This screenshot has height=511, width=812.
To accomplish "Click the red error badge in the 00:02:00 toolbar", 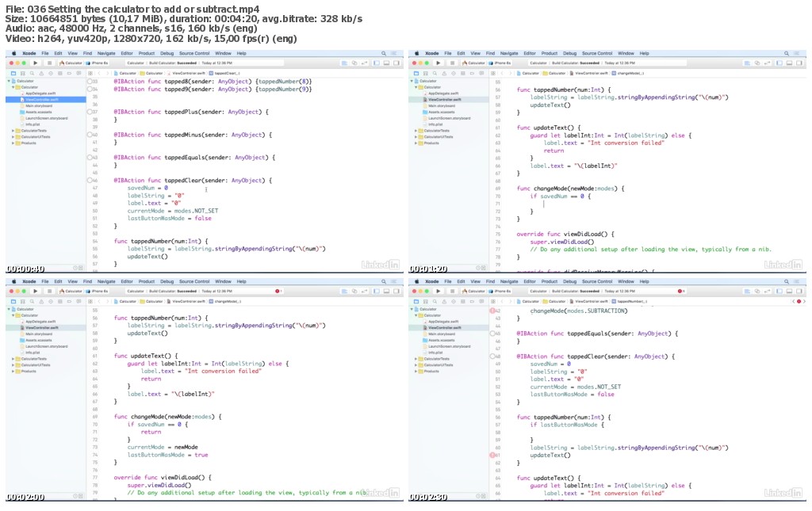I will tap(278, 292).
